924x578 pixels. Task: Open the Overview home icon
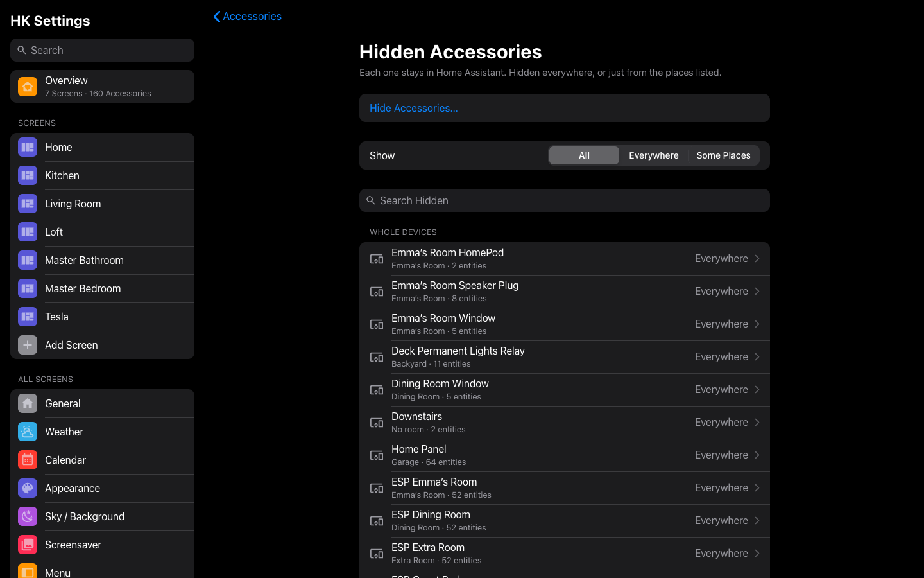tap(28, 87)
